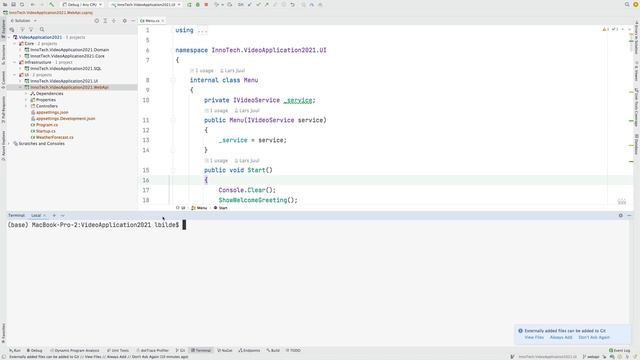Image resolution: width=640 pixels, height=360 pixels.
Task: Expand Scratches and Consoles node
Action: click(9, 144)
